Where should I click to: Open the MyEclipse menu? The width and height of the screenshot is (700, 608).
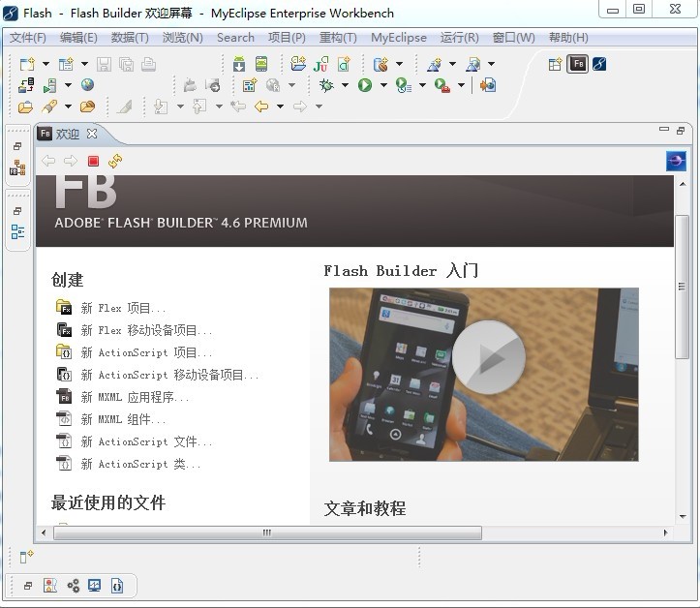[x=398, y=38]
